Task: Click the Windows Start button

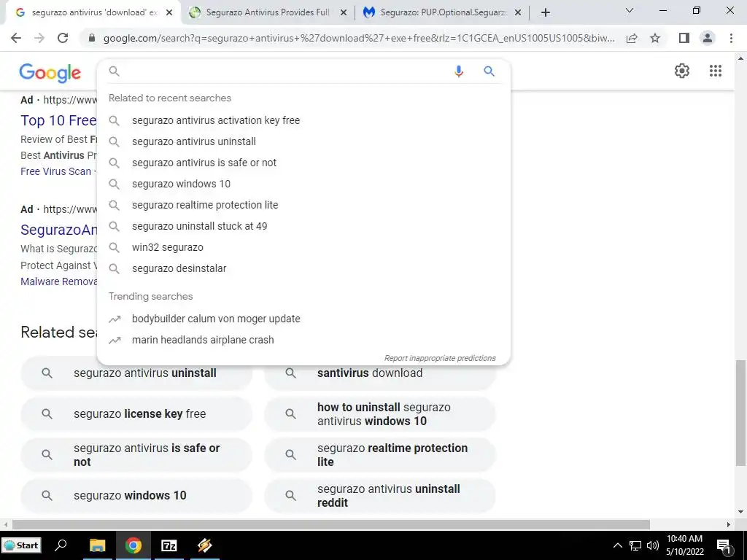Action: [21, 545]
